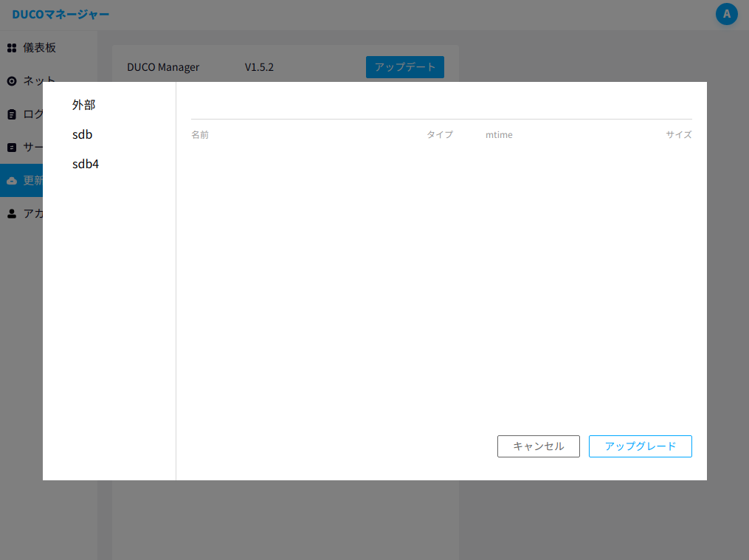The image size is (749, 560).
Task: Click the log clipboard sidebar icon
Action: click(12, 114)
